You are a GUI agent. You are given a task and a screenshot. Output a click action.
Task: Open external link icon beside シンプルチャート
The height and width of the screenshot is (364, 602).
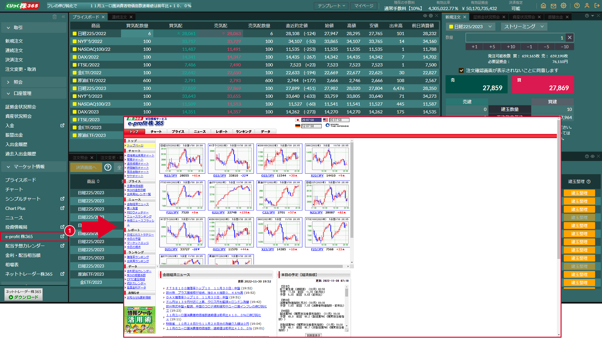point(62,199)
